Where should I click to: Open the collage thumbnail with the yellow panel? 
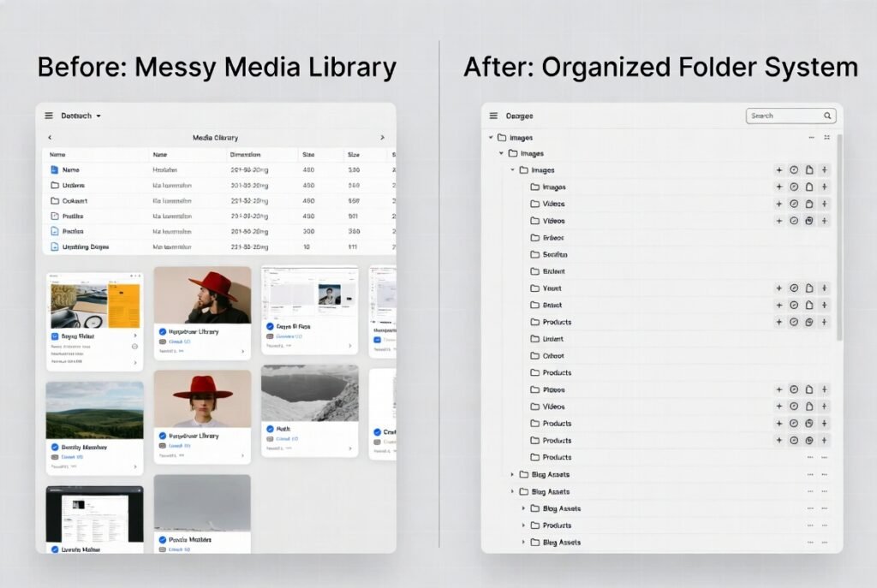[95, 306]
